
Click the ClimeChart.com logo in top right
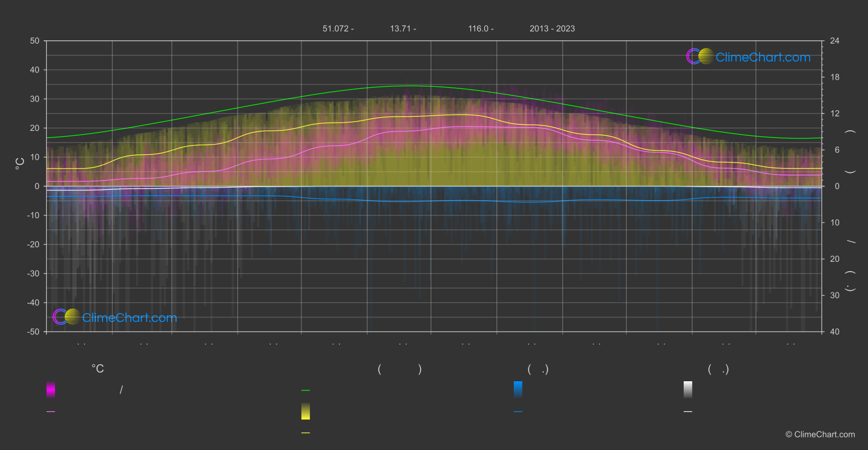point(748,57)
